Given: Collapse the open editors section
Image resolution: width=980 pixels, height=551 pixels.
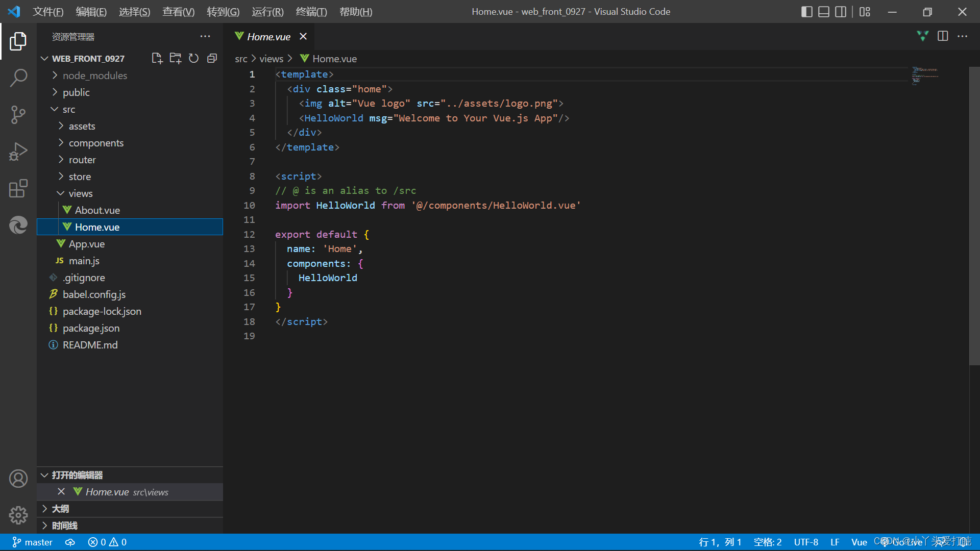Looking at the screenshot, I should 44,475.
